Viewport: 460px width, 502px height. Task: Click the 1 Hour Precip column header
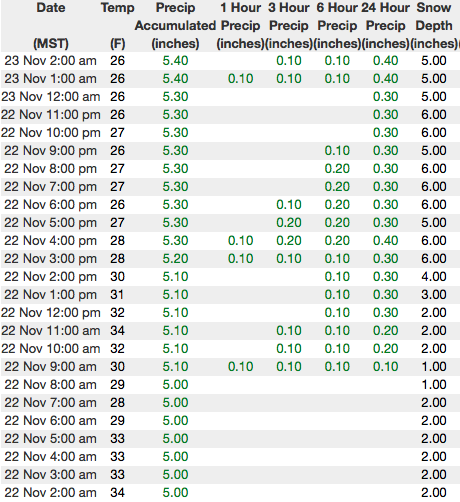pyautogui.click(x=240, y=25)
